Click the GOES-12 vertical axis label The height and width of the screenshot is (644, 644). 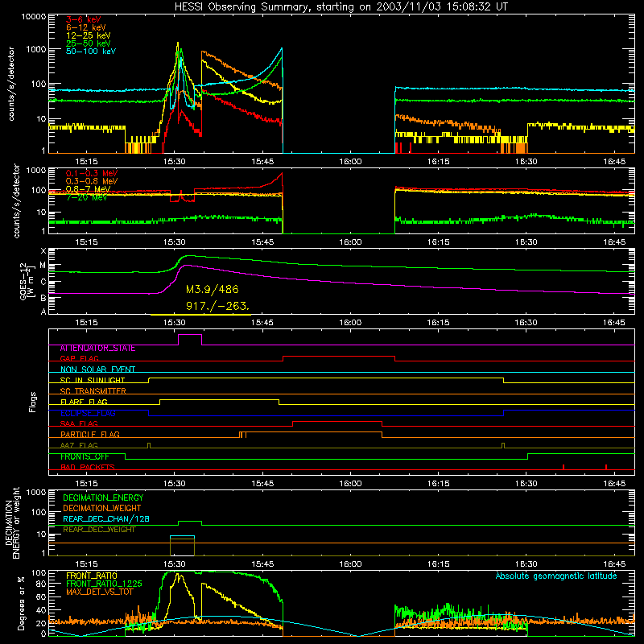pyautogui.click(x=27, y=282)
